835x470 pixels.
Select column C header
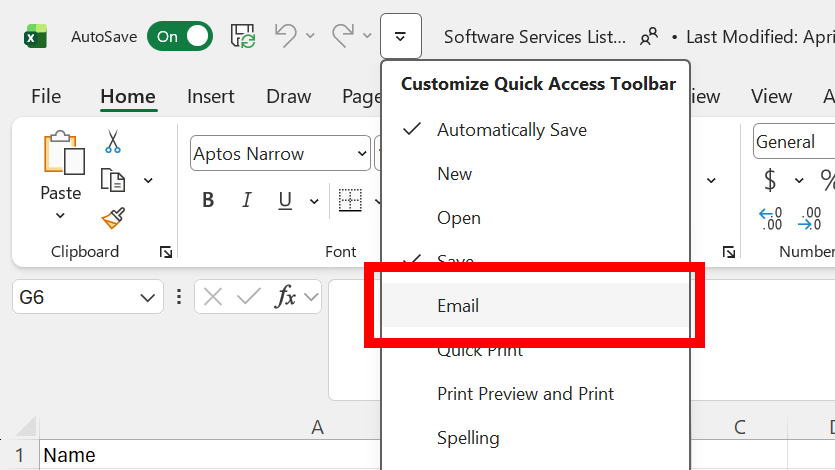coord(739,427)
